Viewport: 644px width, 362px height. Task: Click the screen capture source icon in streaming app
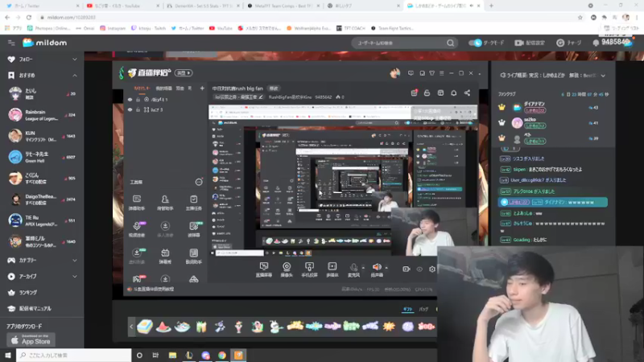(x=264, y=267)
